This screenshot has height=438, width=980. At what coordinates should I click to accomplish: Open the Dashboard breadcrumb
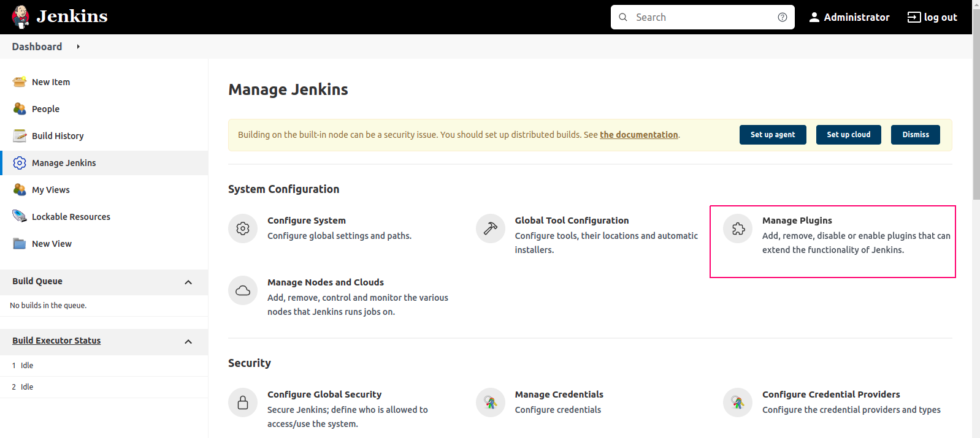(37, 47)
